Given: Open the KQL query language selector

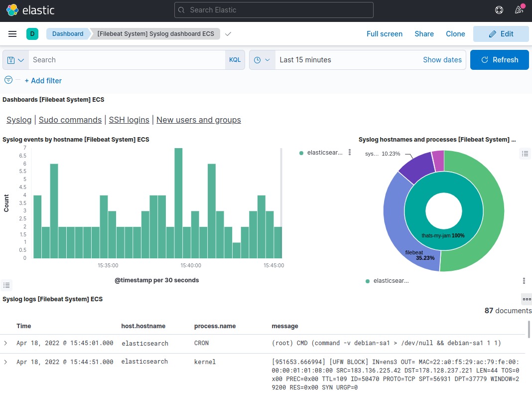Looking at the screenshot, I should click(235, 59).
